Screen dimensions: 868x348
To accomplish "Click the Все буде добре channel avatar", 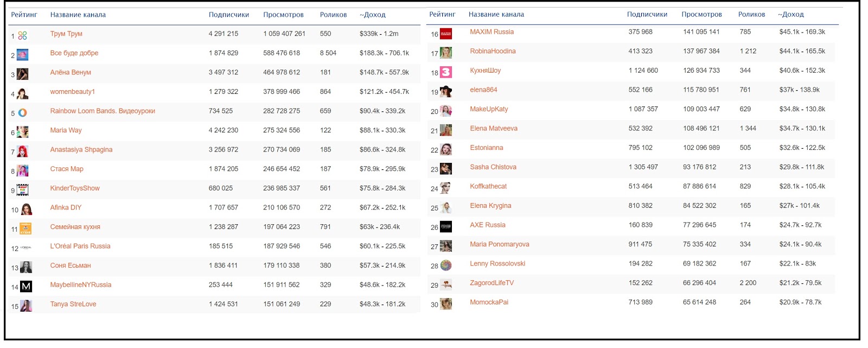I will tap(22, 55).
